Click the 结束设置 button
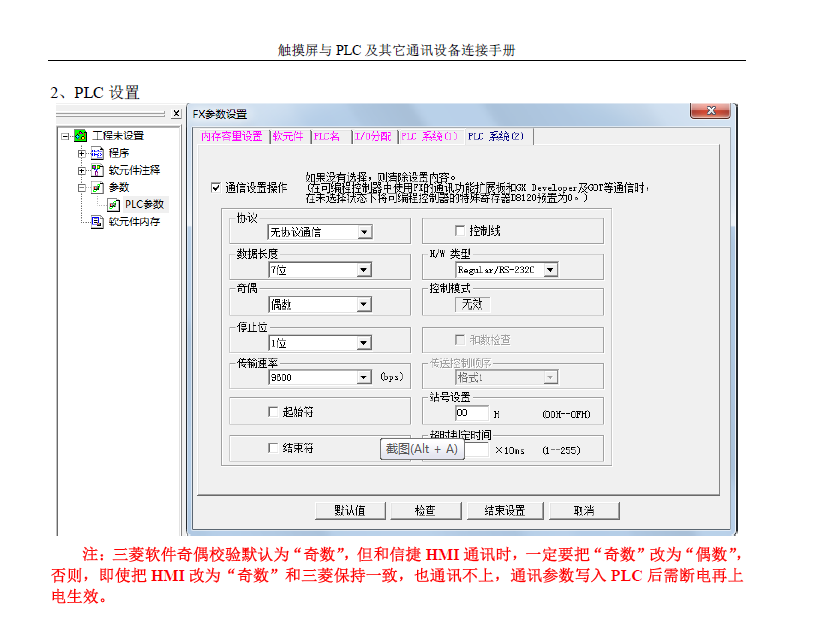The image size is (827, 634). (x=505, y=510)
